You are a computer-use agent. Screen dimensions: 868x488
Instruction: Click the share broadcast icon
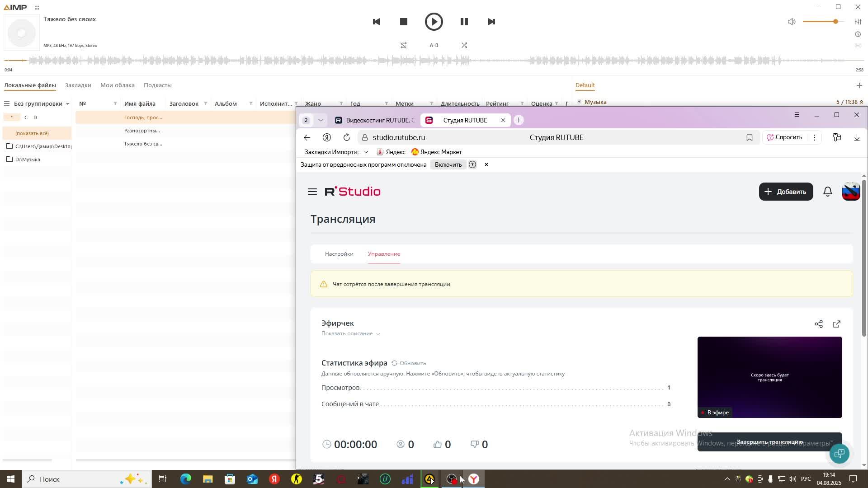pyautogui.click(x=818, y=324)
